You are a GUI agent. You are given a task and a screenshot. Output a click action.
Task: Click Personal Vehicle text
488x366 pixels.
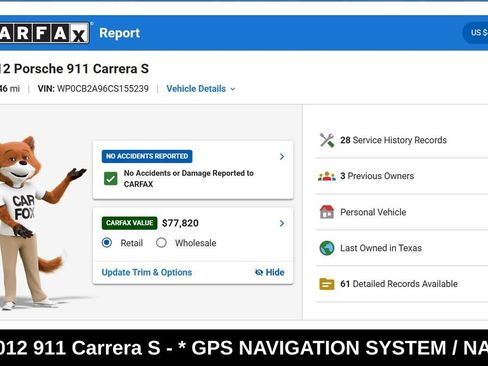pyautogui.click(x=373, y=212)
